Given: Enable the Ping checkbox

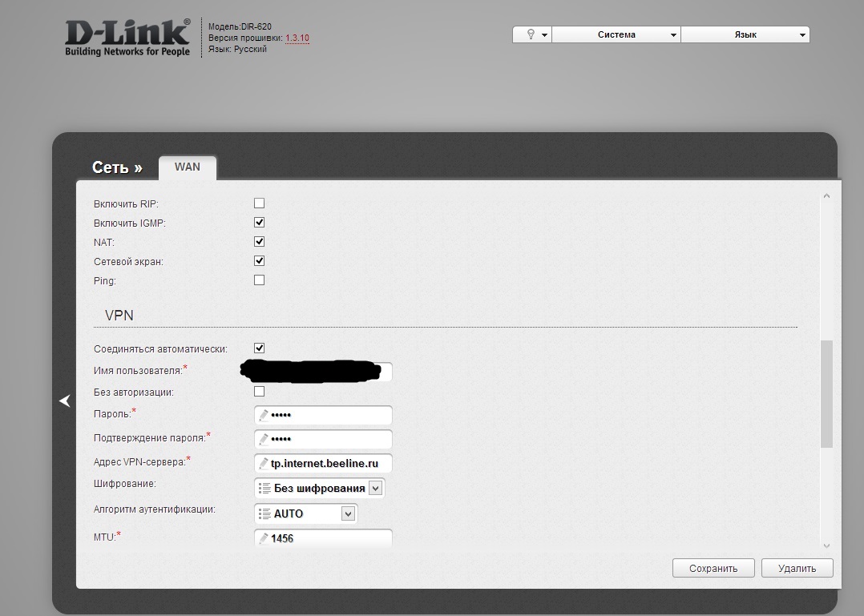Looking at the screenshot, I should [259, 280].
